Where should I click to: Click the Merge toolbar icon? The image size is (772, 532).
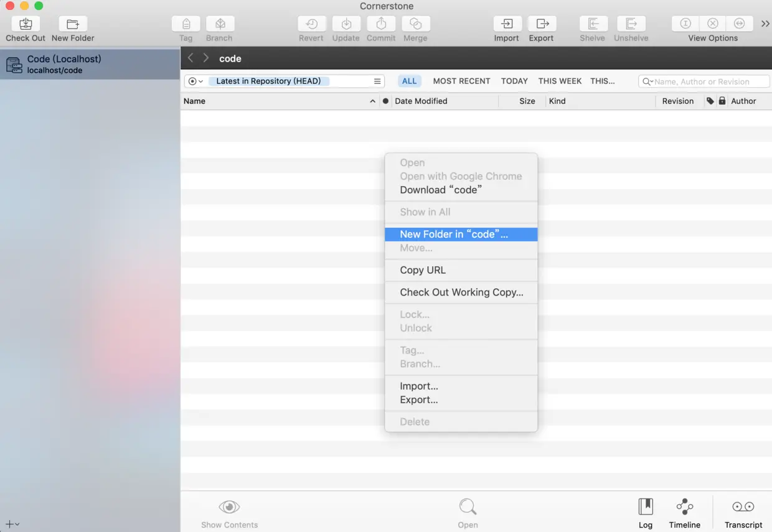pos(415,24)
